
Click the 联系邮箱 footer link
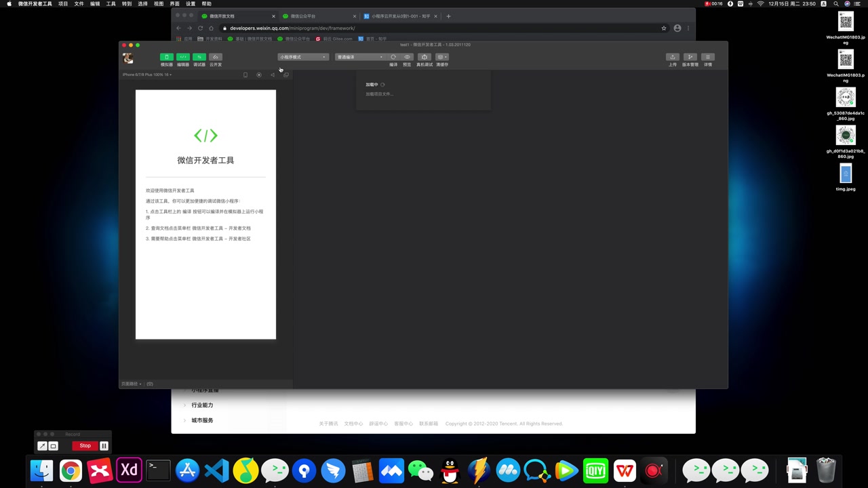click(429, 424)
